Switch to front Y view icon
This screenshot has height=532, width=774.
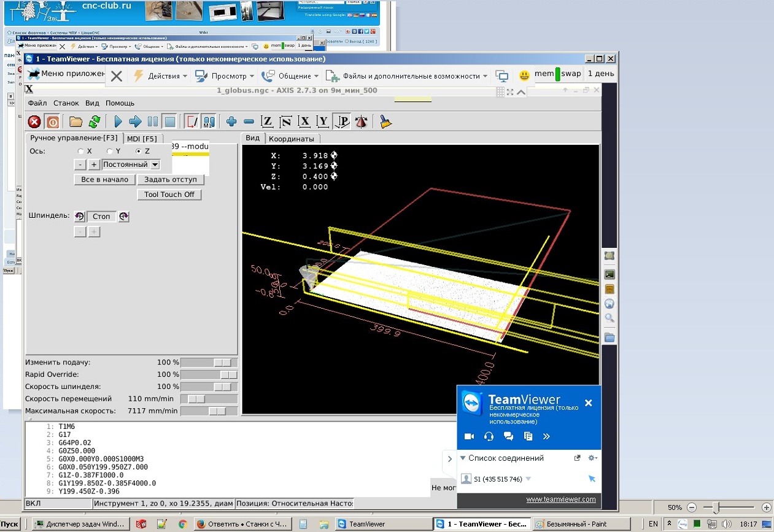click(x=323, y=121)
